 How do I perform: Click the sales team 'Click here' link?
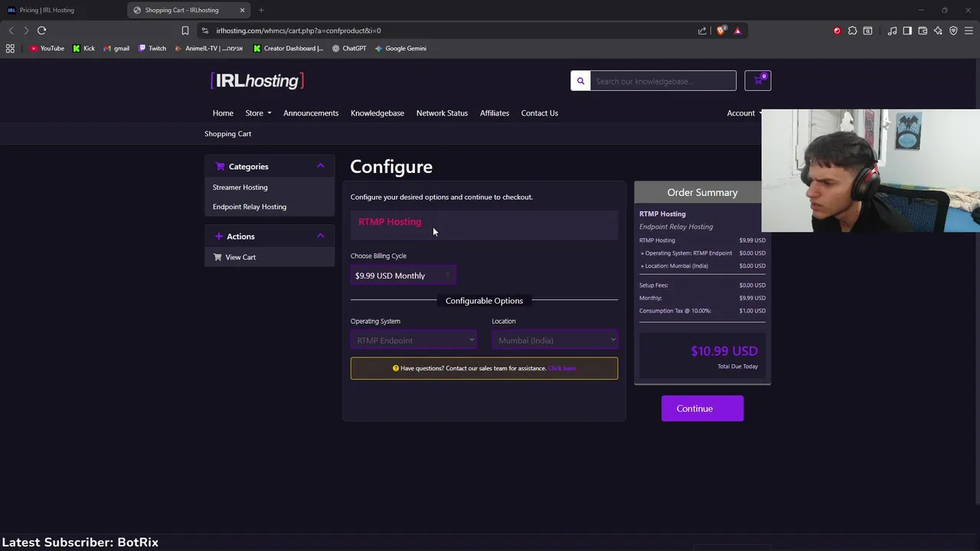coord(562,368)
